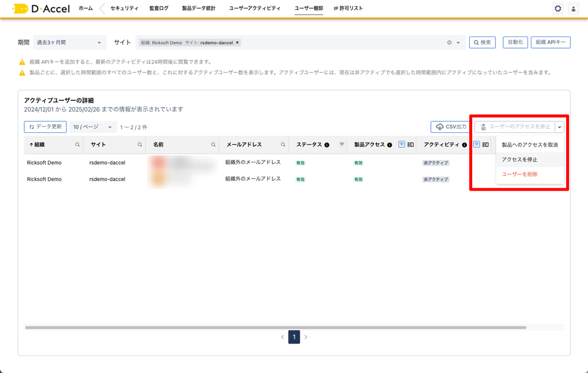588x373 pixels.
Task: Click Ricksoft Demo in the first row
Action: coord(44,162)
